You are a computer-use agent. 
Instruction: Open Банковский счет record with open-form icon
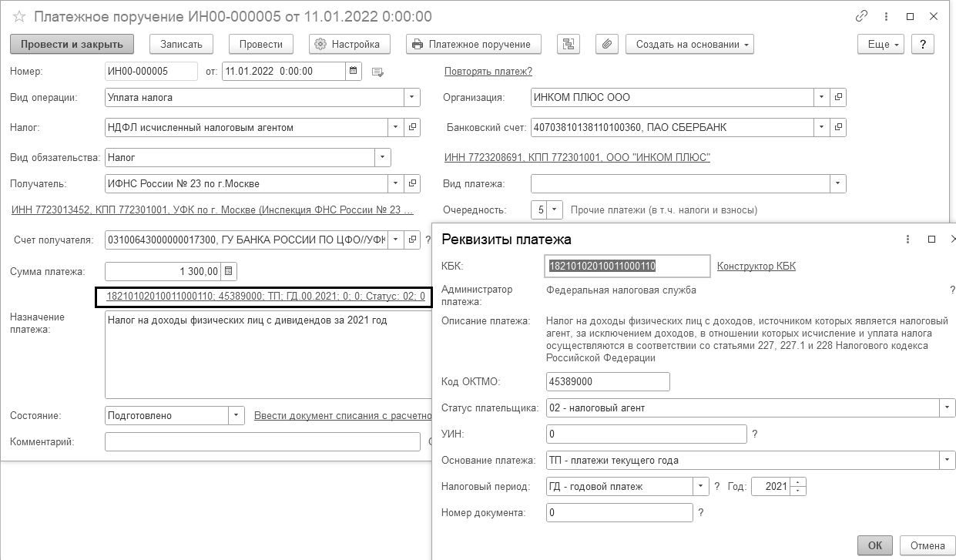pyautogui.click(x=839, y=127)
